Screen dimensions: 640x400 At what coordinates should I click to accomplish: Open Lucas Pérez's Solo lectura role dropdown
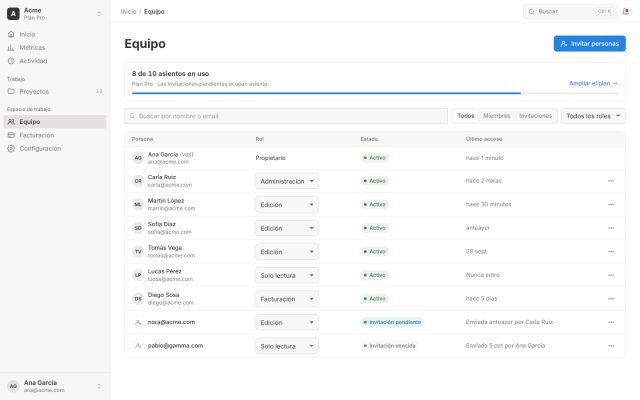click(287, 276)
